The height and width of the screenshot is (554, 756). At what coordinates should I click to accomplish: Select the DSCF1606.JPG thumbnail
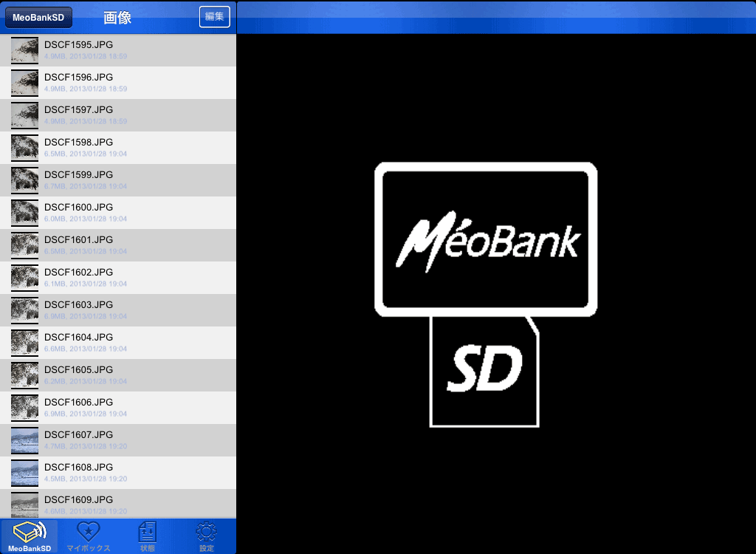click(x=24, y=408)
